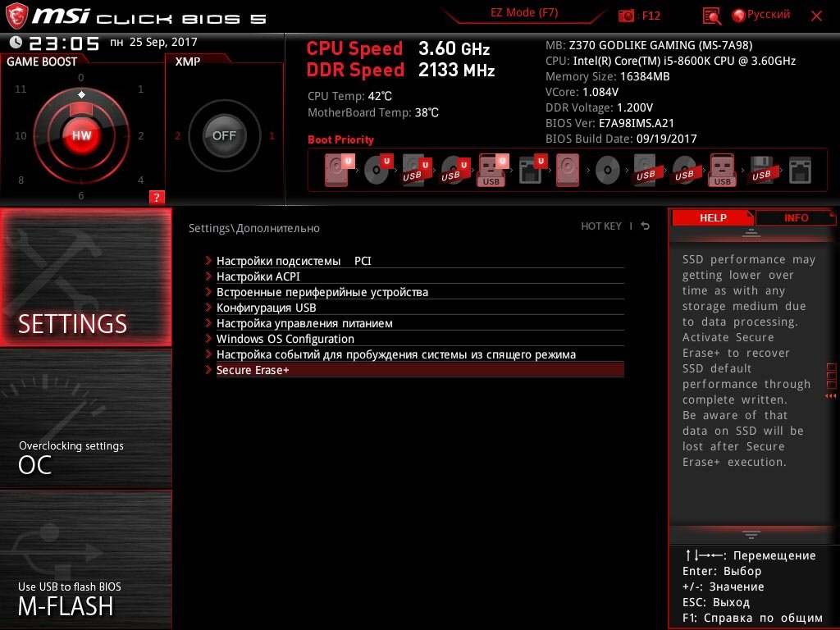The image size is (840, 630).
Task: Click the CPU: Intel Core i5-8600K line
Action: coord(670,61)
